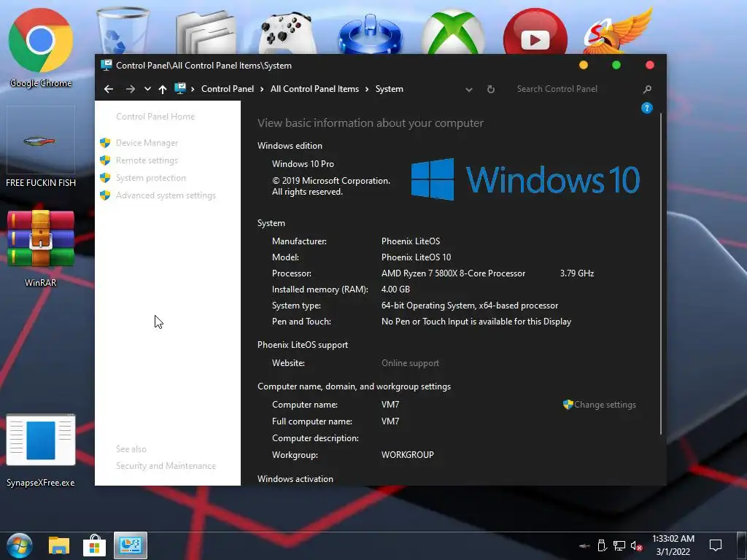Click the Windows 10 Pro edition text
Image resolution: width=747 pixels, height=560 pixels.
click(x=303, y=164)
